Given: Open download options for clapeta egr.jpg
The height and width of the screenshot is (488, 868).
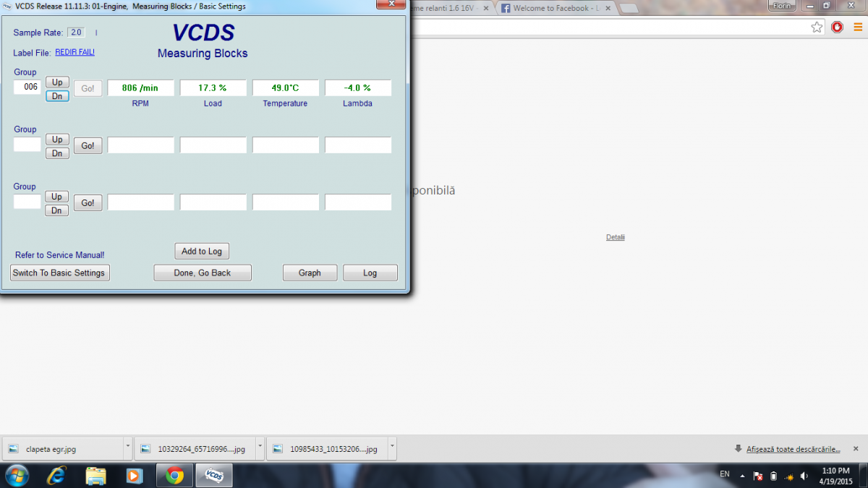Looking at the screenshot, I should (128, 446).
